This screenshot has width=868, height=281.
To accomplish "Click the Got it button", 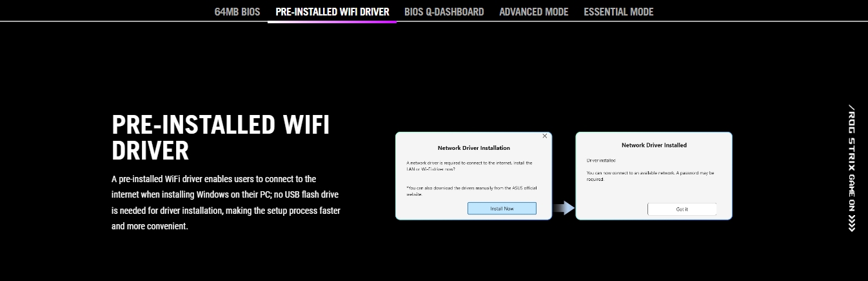I will pos(682,209).
